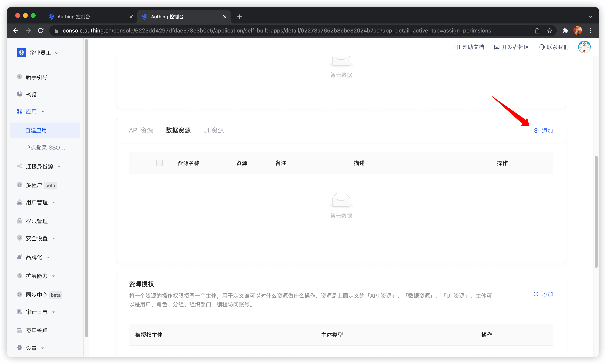Image resolution: width=606 pixels, height=364 pixels.
Task: Collapse the 应用 sidebar section
Action: click(31, 112)
